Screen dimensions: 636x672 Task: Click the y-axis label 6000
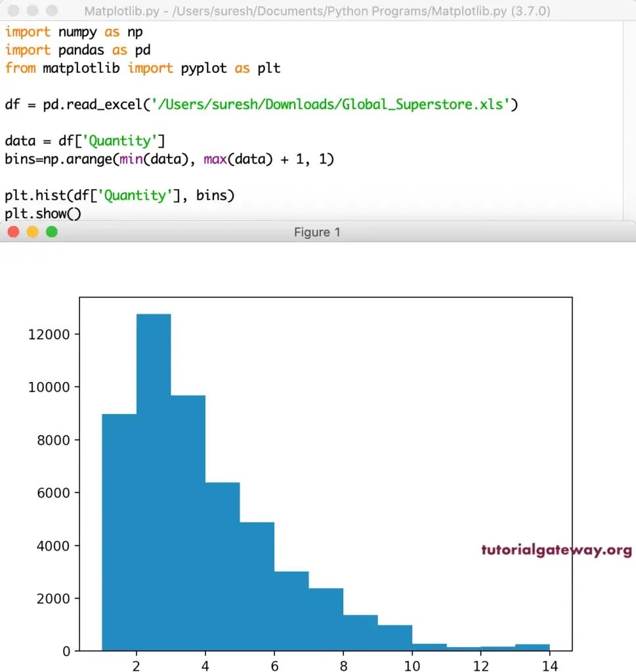53,493
